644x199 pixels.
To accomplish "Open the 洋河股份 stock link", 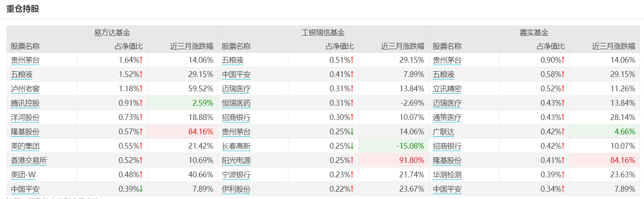I will 25,118.
